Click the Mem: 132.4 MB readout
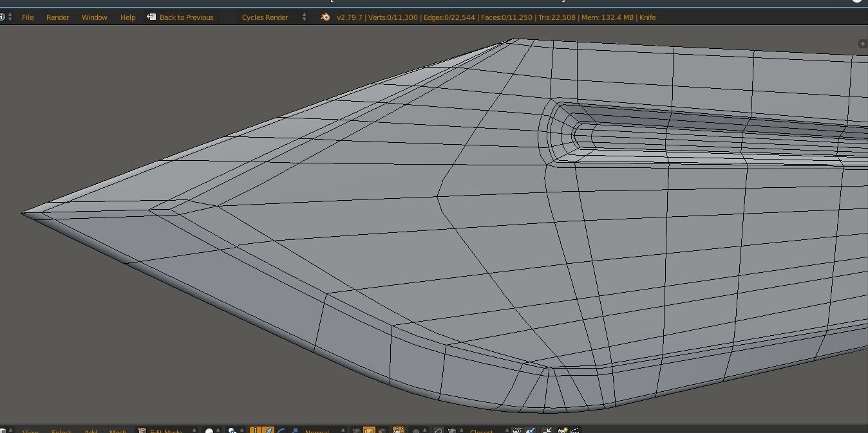 click(x=607, y=17)
